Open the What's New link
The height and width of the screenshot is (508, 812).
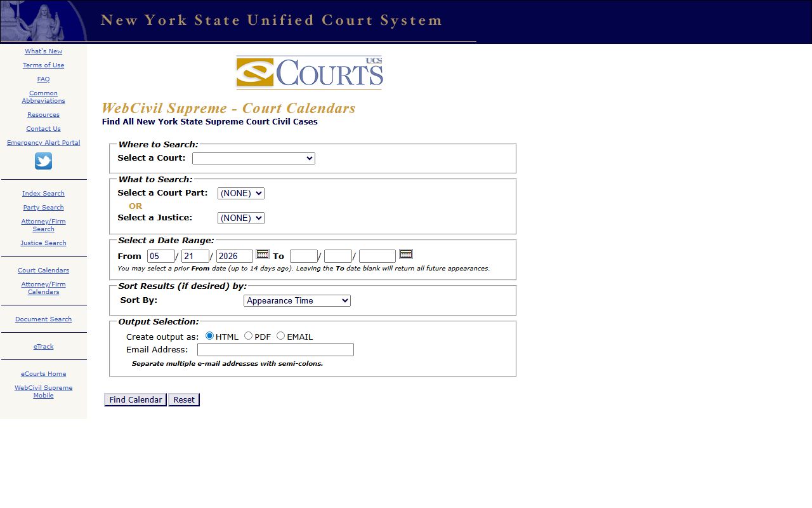[x=43, y=51]
